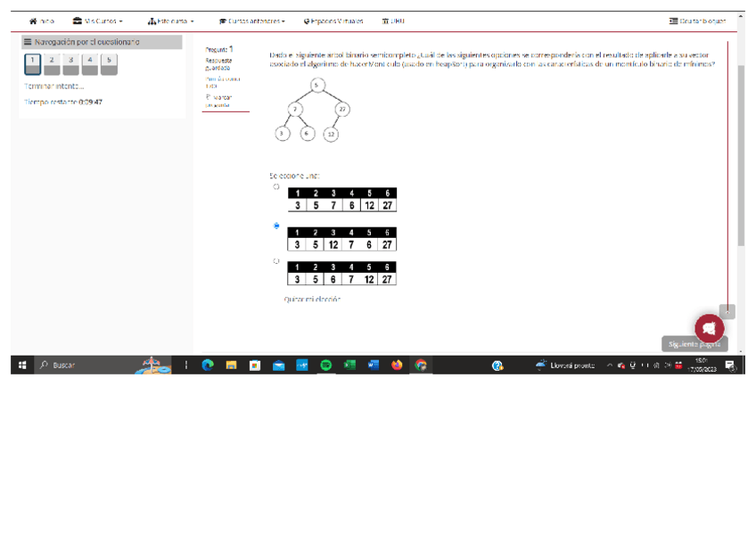
Task: Switch to Chrome in taskbar
Action: (421, 366)
